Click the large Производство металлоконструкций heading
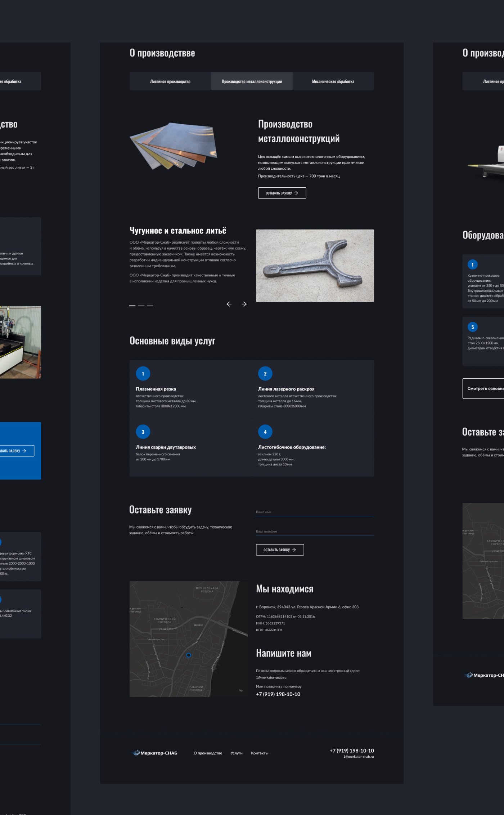Viewport: 504px width, 815px height. pos(299,132)
